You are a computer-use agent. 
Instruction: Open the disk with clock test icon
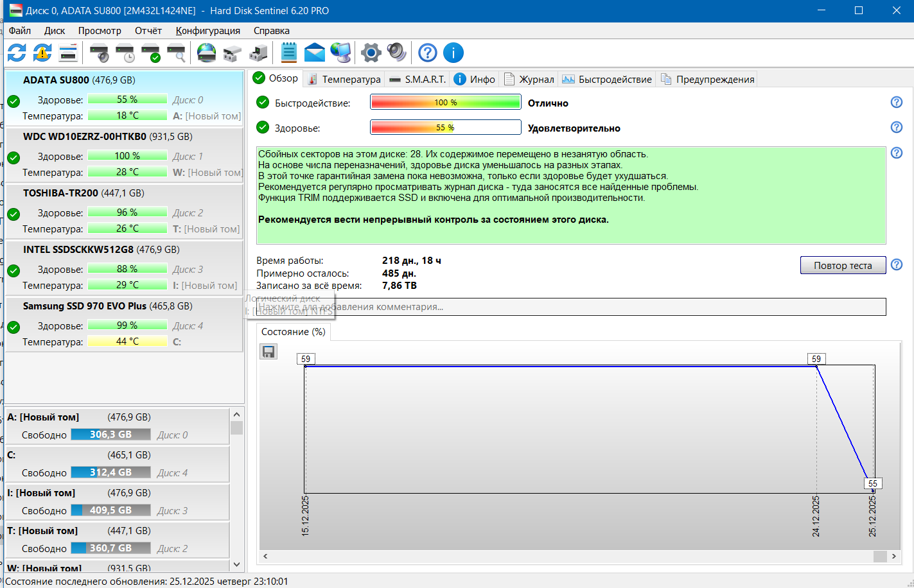(125, 53)
